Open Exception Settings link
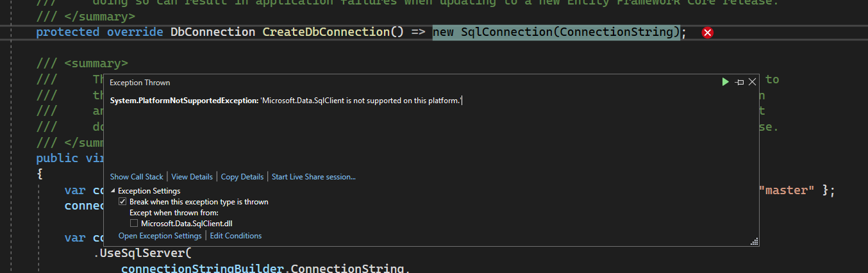The image size is (868, 273). tap(160, 236)
